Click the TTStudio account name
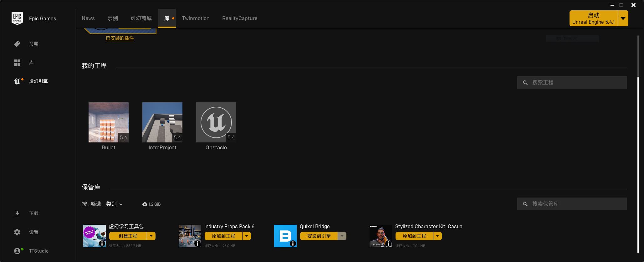 [x=39, y=251]
